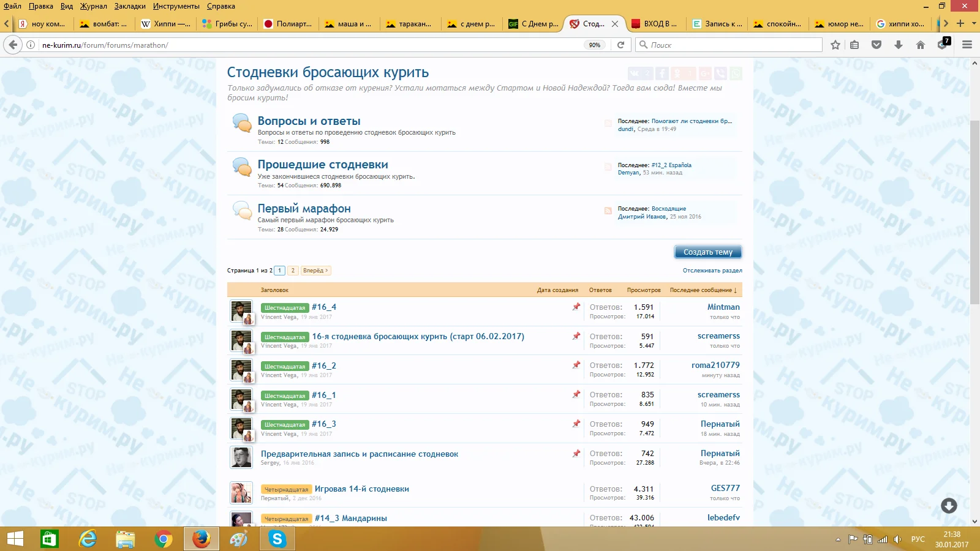Viewport: 980px width, 551px height.
Task: Click Отслеживать раздел to follow the section
Action: [712, 271]
